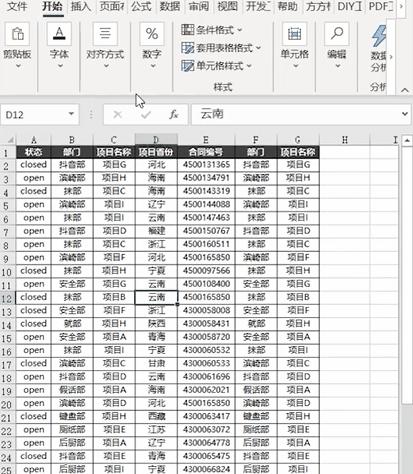Image resolution: width=413 pixels, height=474 pixels.
Task: Click cell with 4300058008
Action: [206, 310]
